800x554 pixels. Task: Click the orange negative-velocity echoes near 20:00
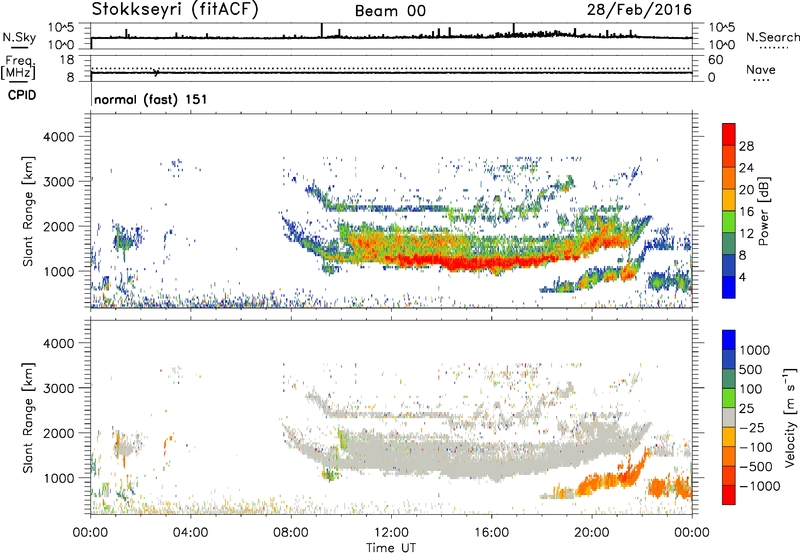[x=607, y=480]
